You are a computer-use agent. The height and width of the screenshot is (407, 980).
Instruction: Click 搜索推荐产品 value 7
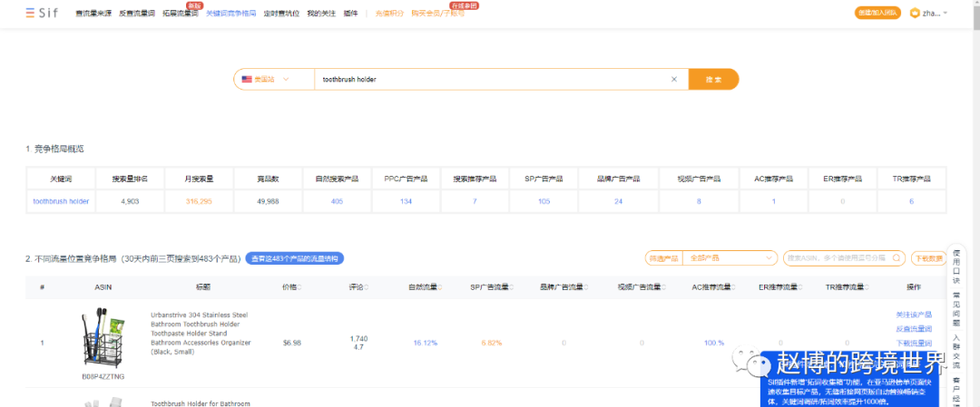[x=475, y=201]
